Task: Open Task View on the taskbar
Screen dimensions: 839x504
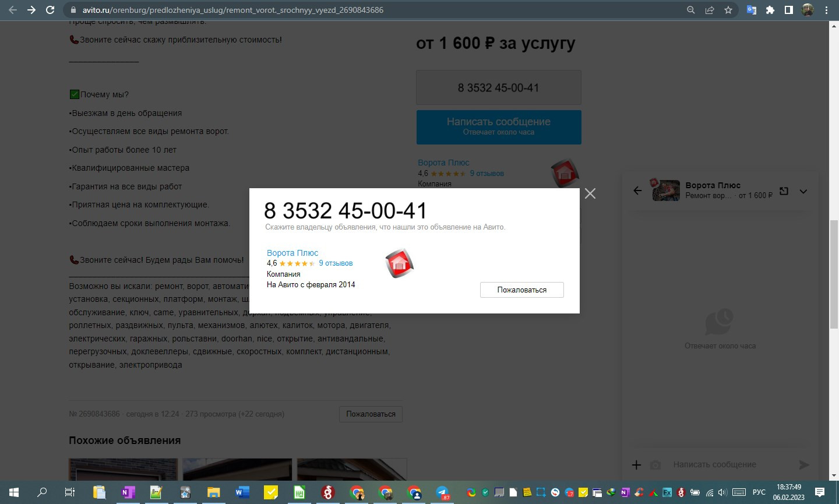Action: (69, 492)
